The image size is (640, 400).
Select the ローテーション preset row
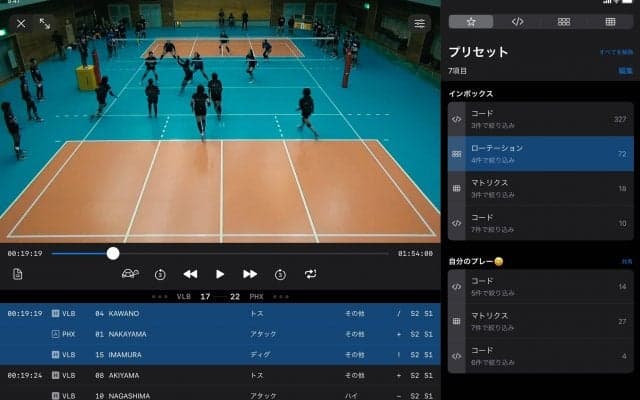540,154
